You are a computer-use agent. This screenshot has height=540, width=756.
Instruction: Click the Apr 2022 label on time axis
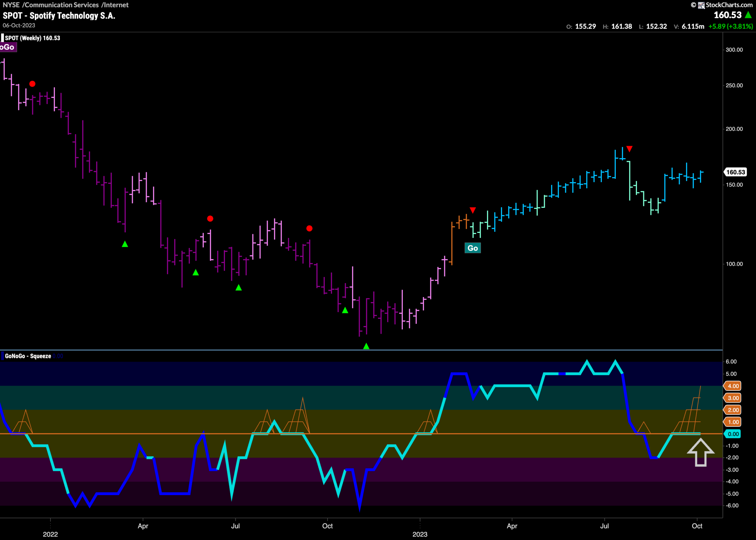coord(143,526)
